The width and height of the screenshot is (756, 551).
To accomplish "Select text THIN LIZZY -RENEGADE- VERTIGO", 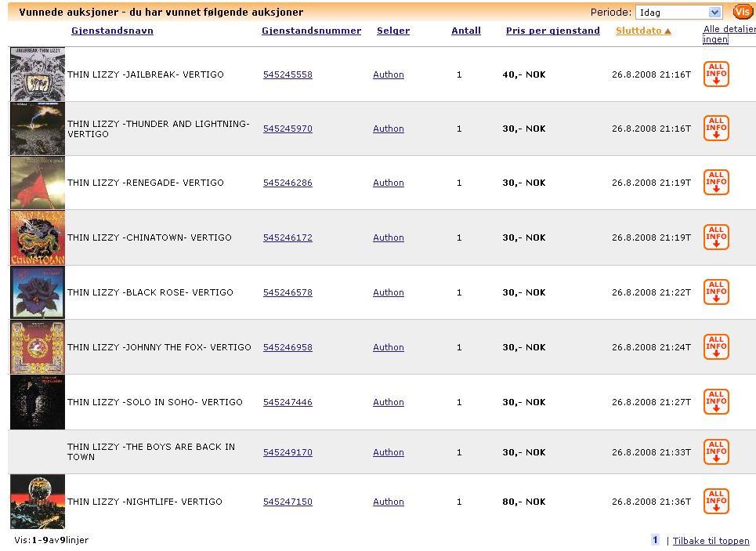I will tap(146, 183).
